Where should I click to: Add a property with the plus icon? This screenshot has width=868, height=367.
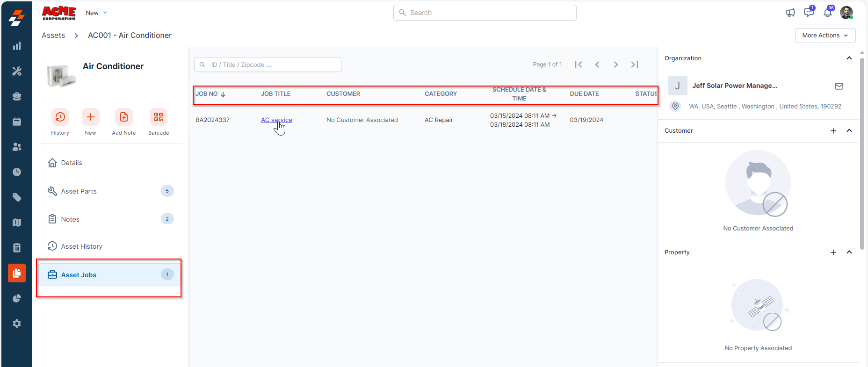[x=833, y=252]
